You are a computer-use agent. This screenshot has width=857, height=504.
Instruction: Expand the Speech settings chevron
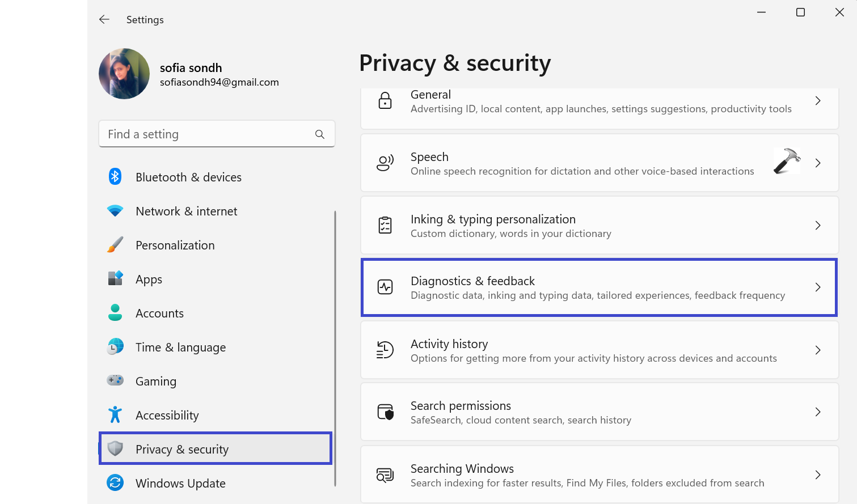tap(817, 163)
